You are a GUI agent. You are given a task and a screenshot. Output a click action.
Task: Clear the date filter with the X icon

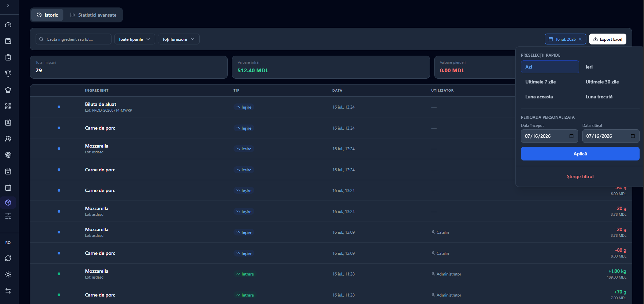tap(580, 39)
